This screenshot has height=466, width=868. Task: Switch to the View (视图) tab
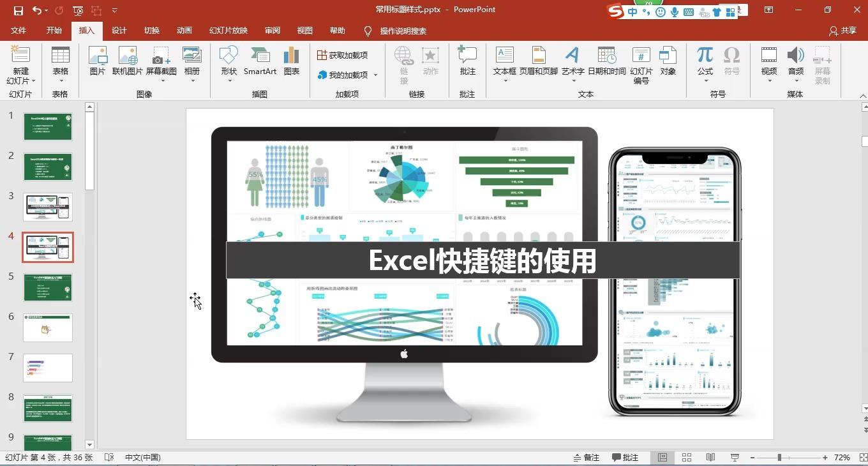coord(305,31)
